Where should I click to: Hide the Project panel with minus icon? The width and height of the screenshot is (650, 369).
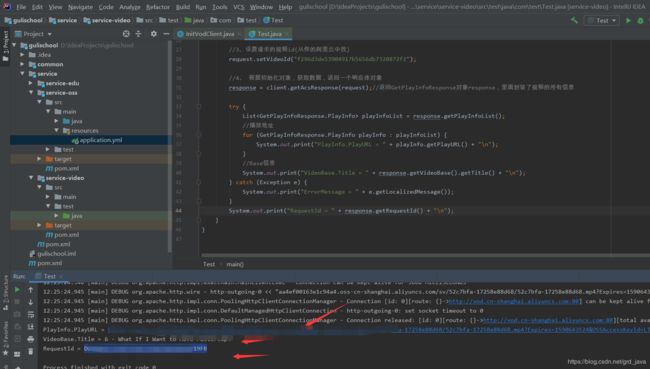166,34
